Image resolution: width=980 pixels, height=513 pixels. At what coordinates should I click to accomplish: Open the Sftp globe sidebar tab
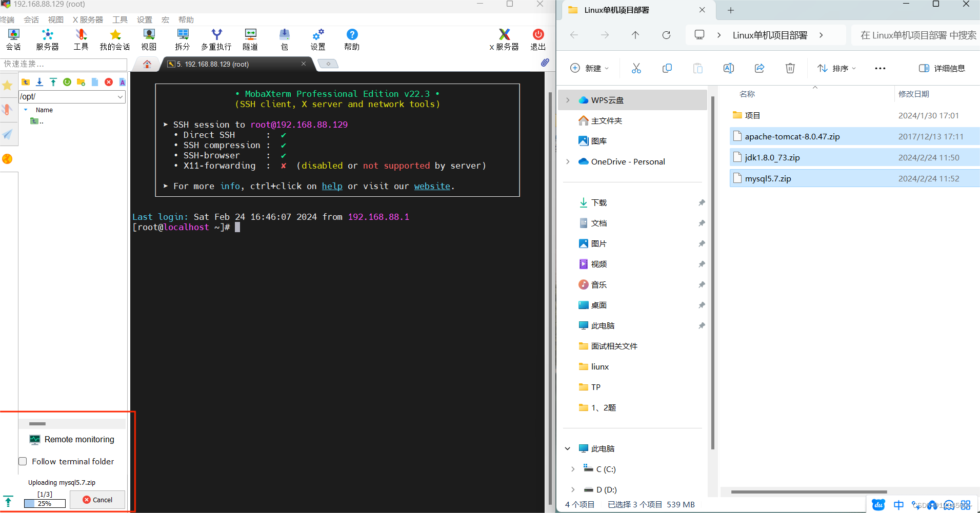click(x=7, y=159)
